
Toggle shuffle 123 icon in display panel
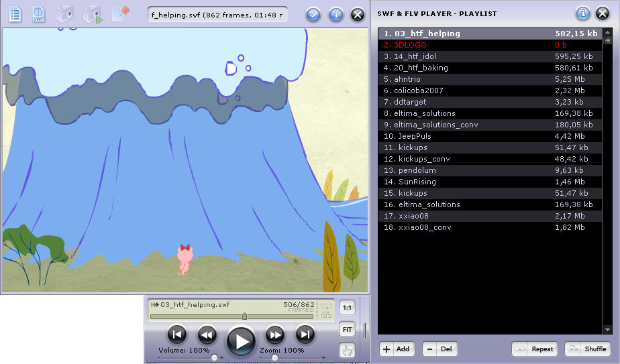tap(326, 315)
